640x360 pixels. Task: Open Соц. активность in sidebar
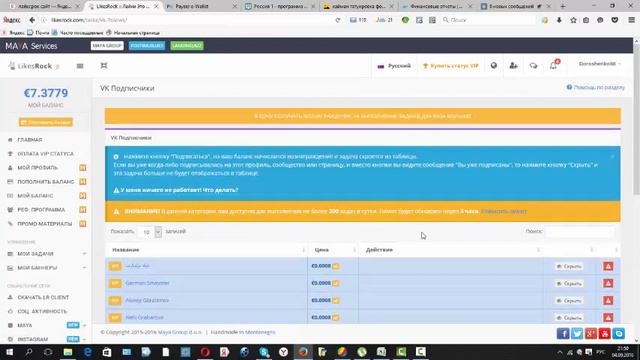coord(42,311)
